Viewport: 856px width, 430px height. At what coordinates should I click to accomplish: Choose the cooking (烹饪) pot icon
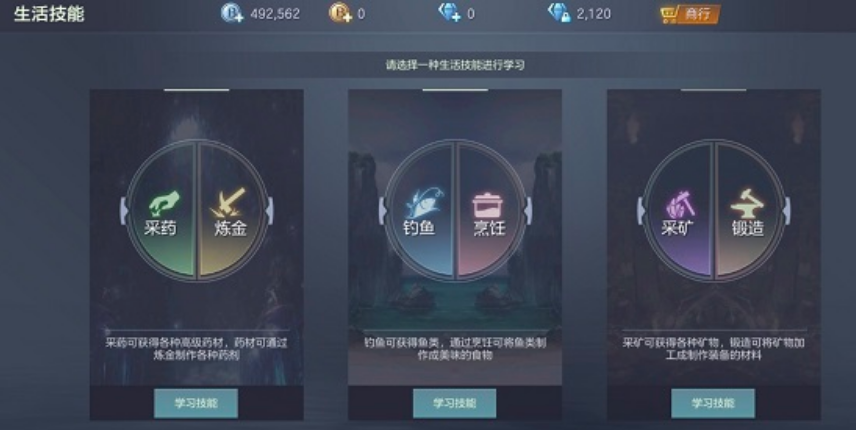pos(488,205)
